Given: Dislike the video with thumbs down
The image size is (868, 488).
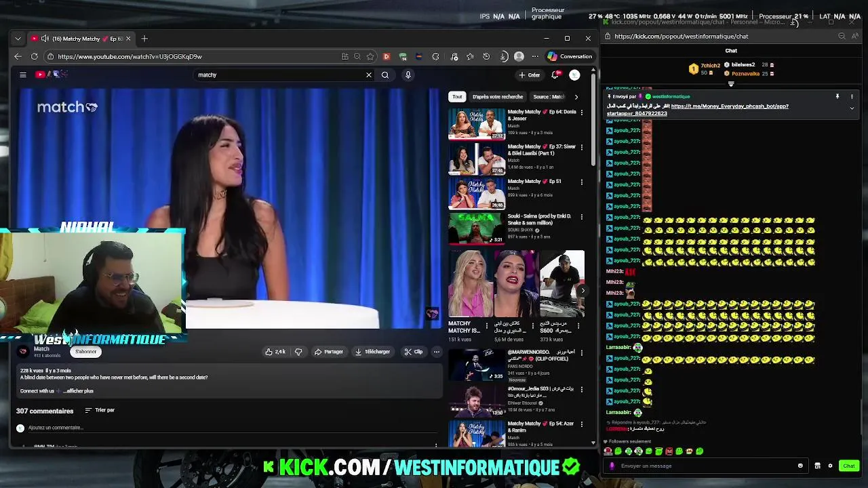Looking at the screenshot, I should coord(298,352).
